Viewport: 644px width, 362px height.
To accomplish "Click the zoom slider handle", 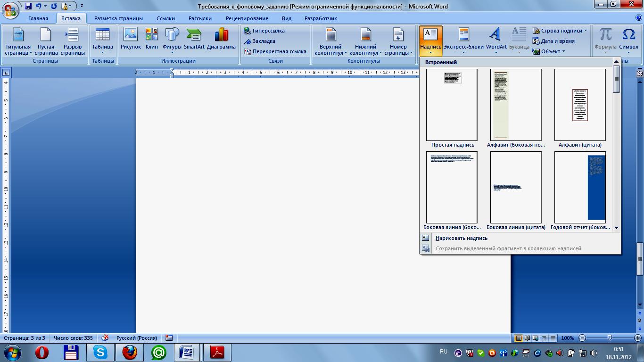I will [610, 338].
